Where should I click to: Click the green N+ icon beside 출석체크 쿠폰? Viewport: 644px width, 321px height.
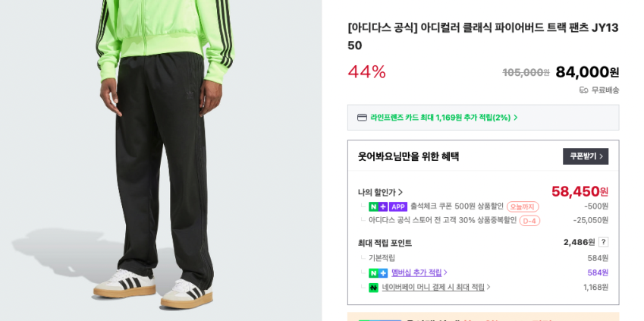click(378, 206)
